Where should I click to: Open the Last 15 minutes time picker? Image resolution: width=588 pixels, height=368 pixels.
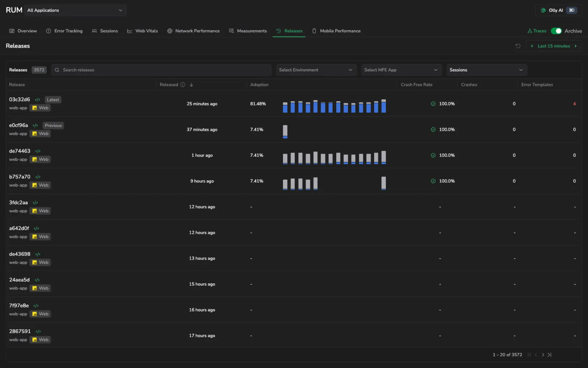(x=553, y=46)
